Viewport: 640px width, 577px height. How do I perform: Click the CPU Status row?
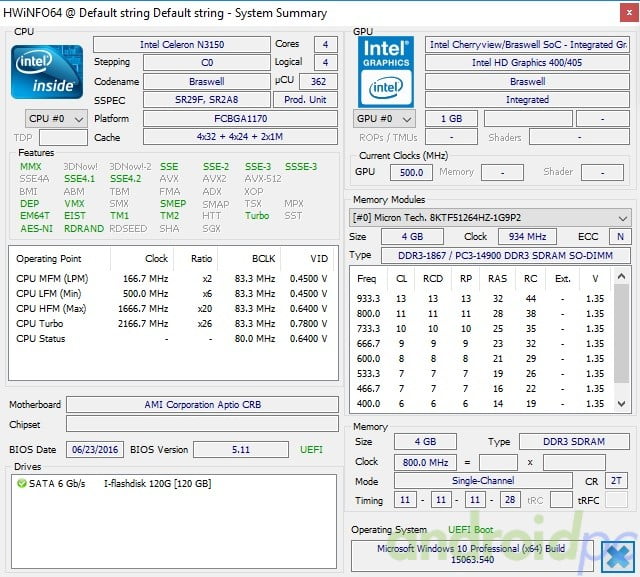pyautogui.click(x=172, y=339)
